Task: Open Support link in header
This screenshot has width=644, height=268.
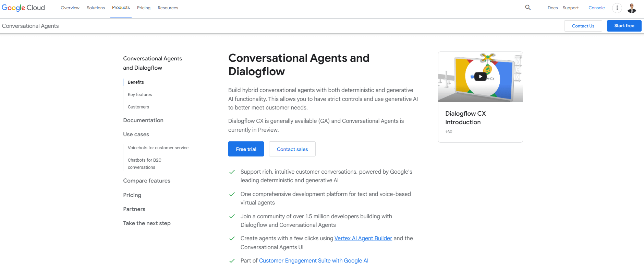Action: click(570, 8)
